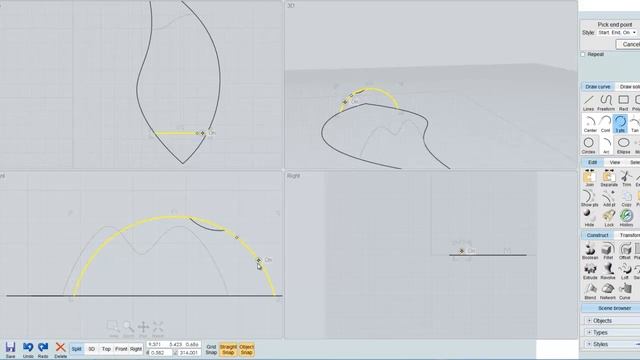The width and height of the screenshot is (640, 360).
Task: Click the Join edit tool
Action: pyautogui.click(x=589, y=178)
